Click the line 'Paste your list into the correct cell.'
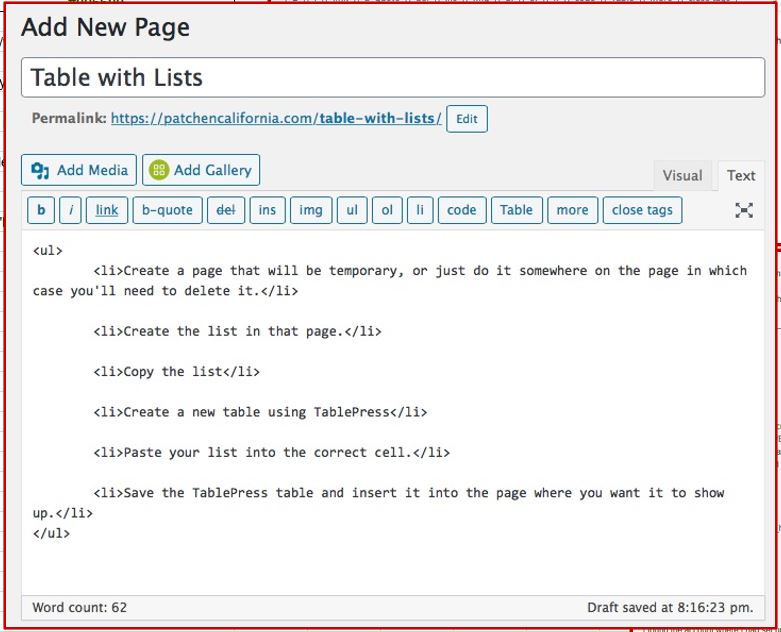The width and height of the screenshot is (781, 632). [x=271, y=453]
